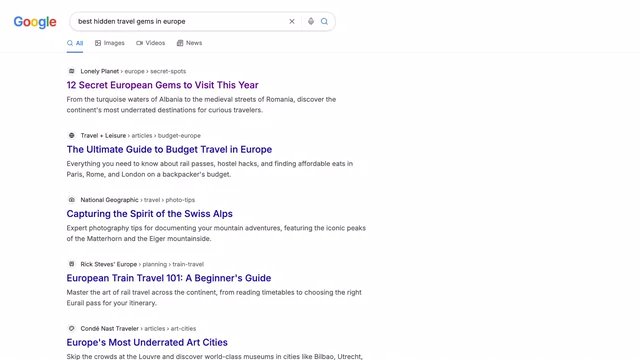Click the 'articles › art-cities' breadcrumb path
This screenshot has width=640, height=360.
click(170, 328)
